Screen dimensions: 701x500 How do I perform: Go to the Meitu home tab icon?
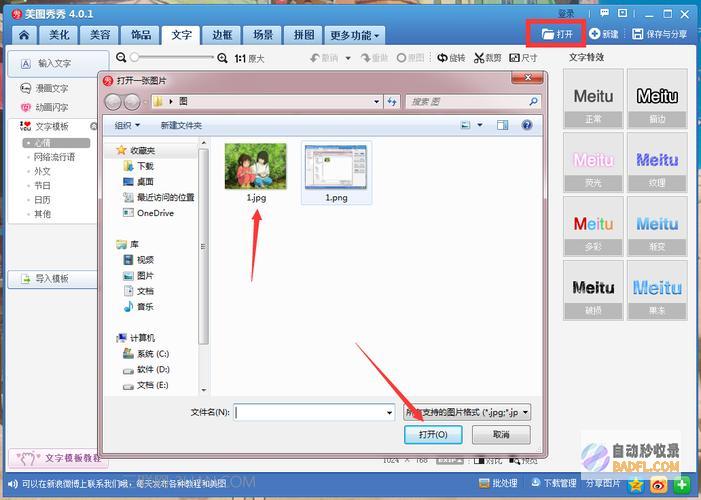tap(24, 35)
